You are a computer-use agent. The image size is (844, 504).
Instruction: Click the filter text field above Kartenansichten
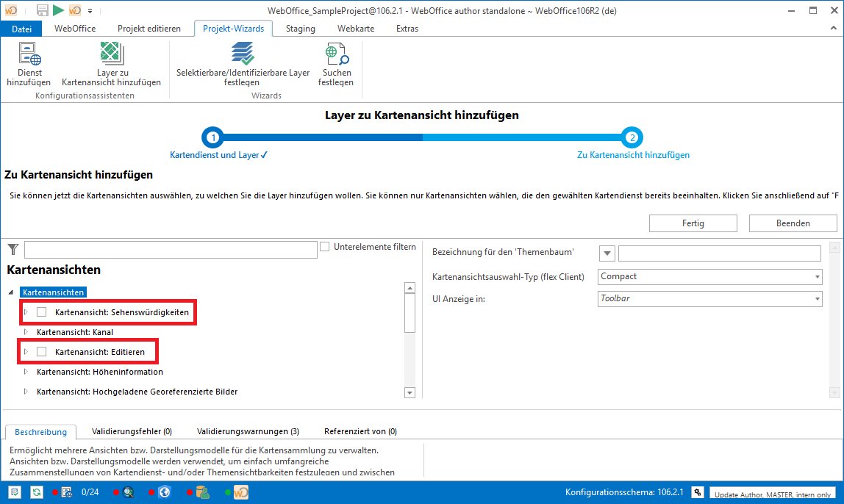(171, 250)
